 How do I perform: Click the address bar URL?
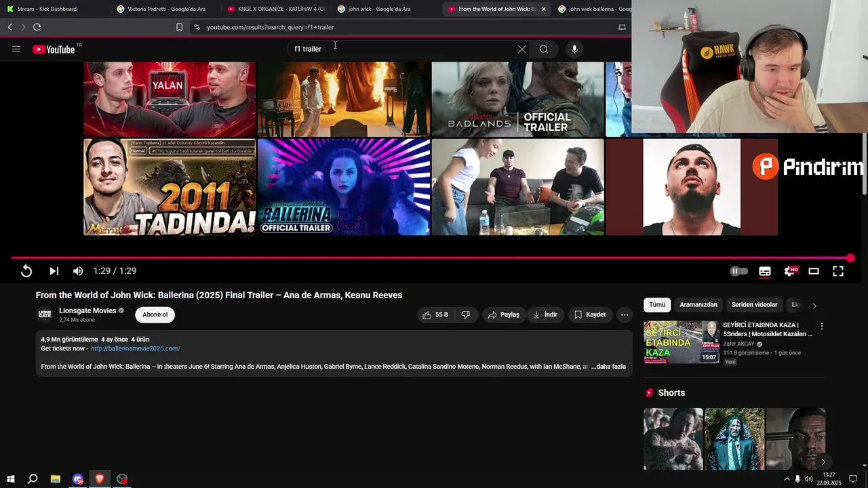pyautogui.click(x=270, y=27)
